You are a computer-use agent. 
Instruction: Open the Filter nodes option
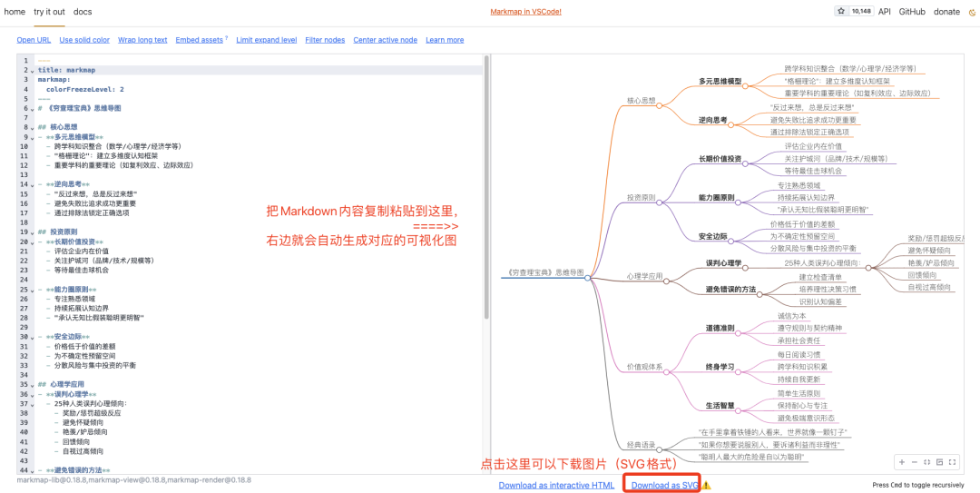click(x=325, y=39)
